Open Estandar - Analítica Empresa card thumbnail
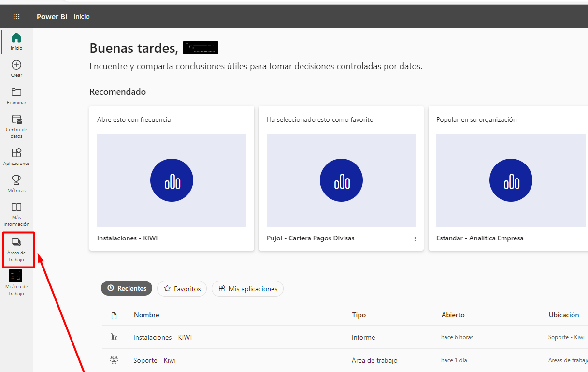The image size is (588, 372). point(511,180)
